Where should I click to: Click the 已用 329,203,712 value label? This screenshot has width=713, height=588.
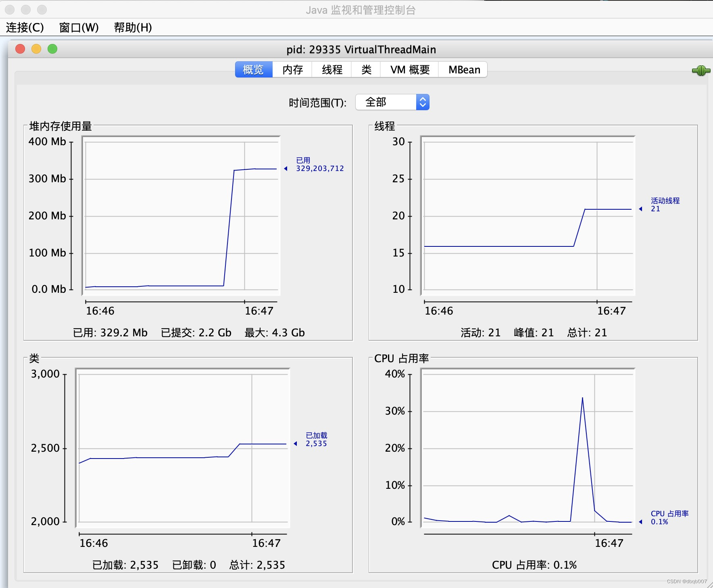(319, 165)
